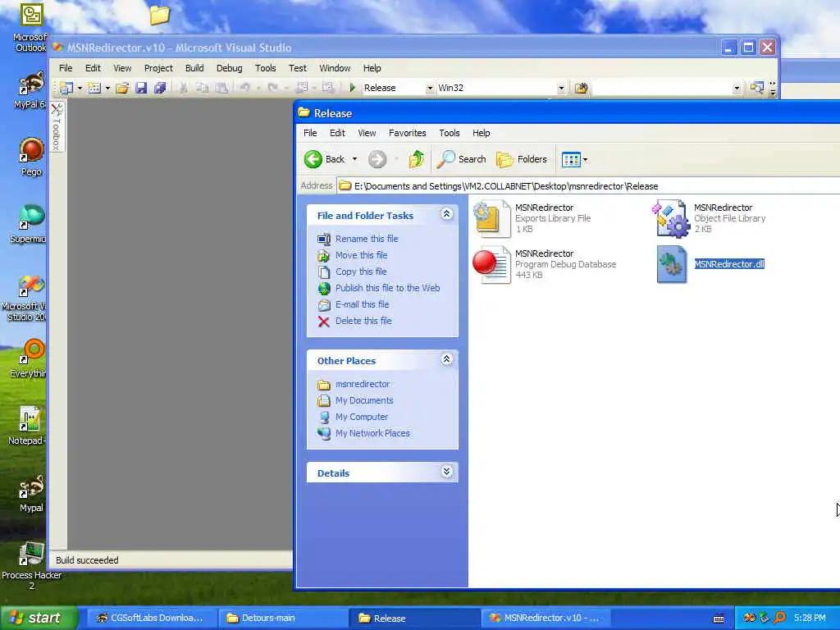Click Copy this file link
This screenshot has height=630, width=840.
tap(361, 272)
